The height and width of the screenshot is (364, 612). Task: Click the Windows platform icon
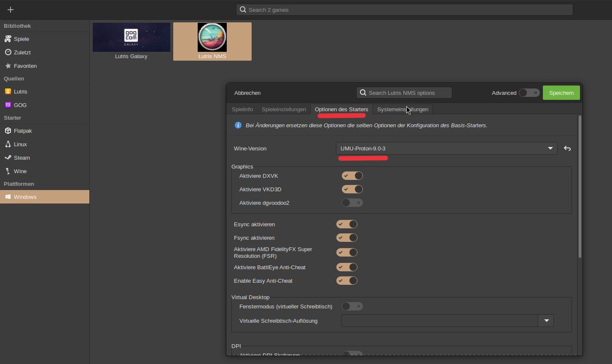point(8,197)
